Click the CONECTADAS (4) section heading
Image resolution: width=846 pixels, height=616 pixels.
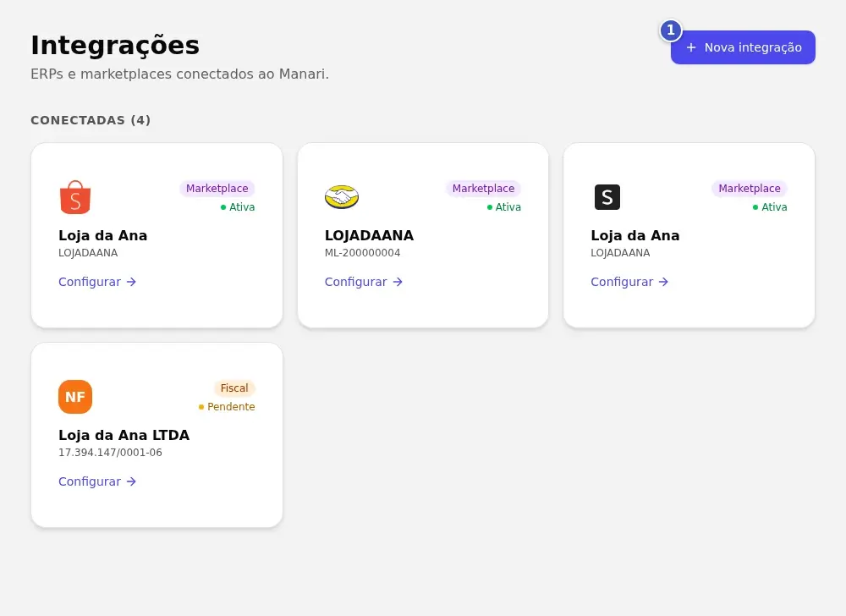click(x=91, y=120)
